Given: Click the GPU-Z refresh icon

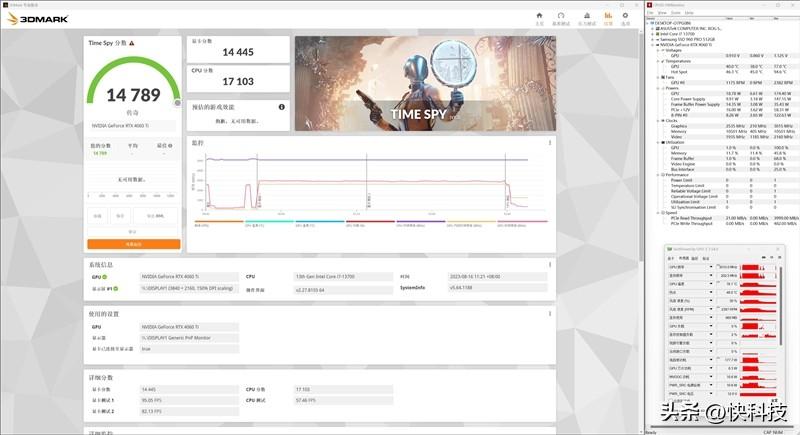Looking at the screenshot, I should [x=772, y=258].
